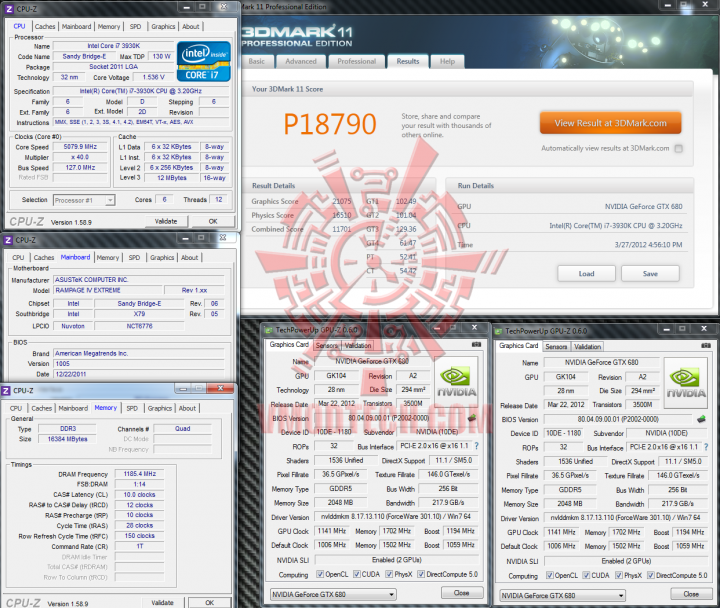This screenshot has height=608, width=720.
Task: Click Validate button in top CPU-Z window
Action: pos(166,221)
